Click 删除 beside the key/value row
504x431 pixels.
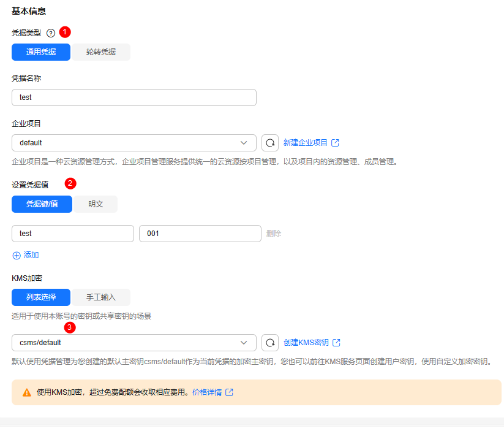[x=274, y=234]
